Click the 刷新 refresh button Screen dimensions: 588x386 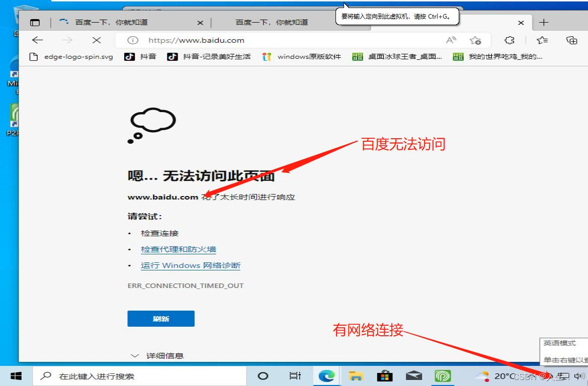click(x=161, y=319)
